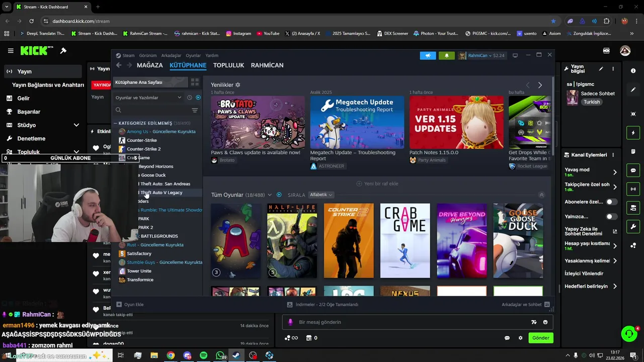Viewport: 644px width, 362px height.
Task: Open Yayın bilgisi three-dot menu
Action: click(613, 69)
